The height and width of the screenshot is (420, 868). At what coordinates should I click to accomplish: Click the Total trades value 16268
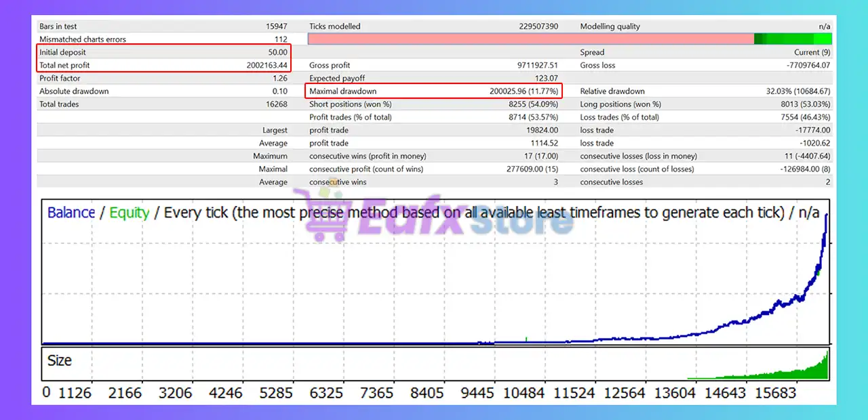click(x=277, y=104)
